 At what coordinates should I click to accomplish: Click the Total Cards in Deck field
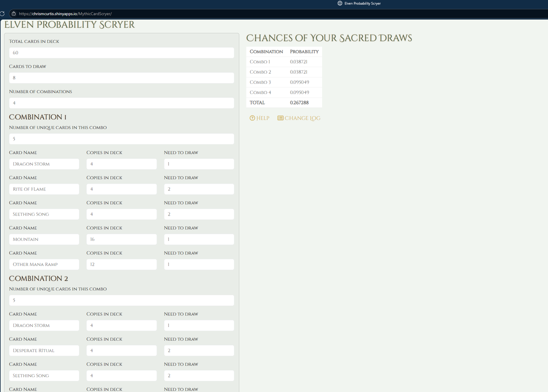pos(122,53)
